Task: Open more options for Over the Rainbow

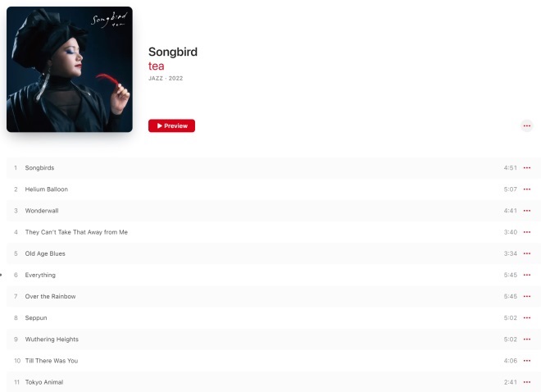Action: (526, 296)
